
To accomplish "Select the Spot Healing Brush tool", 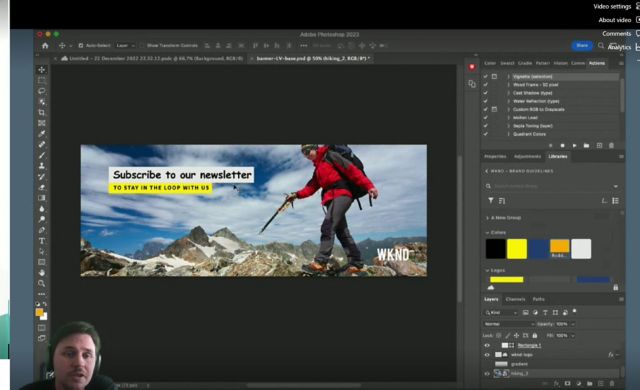I will tap(42, 144).
